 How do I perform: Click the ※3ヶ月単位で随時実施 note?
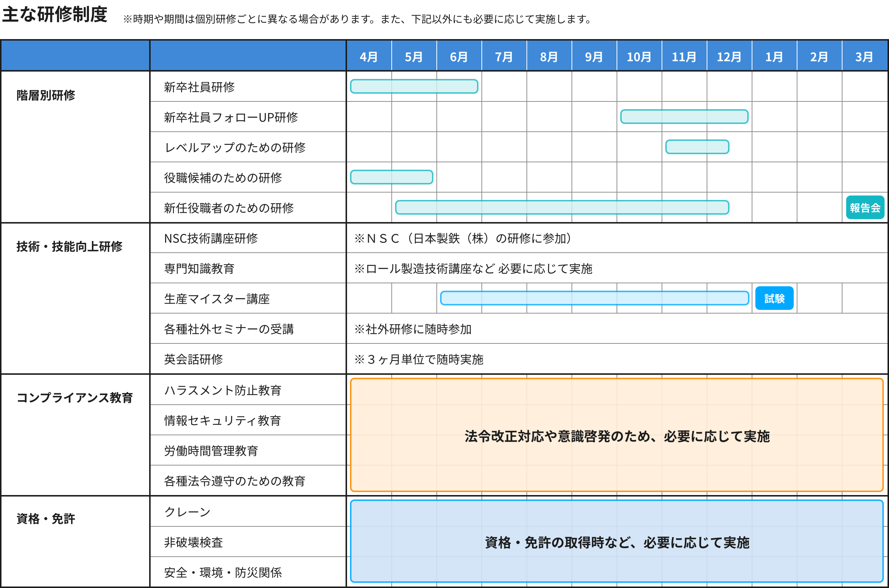click(x=419, y=359)
